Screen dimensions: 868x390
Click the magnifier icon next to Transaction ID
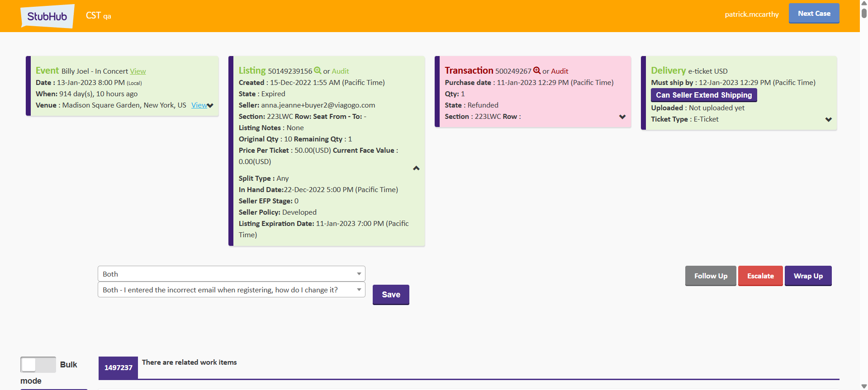pos(537,70)
